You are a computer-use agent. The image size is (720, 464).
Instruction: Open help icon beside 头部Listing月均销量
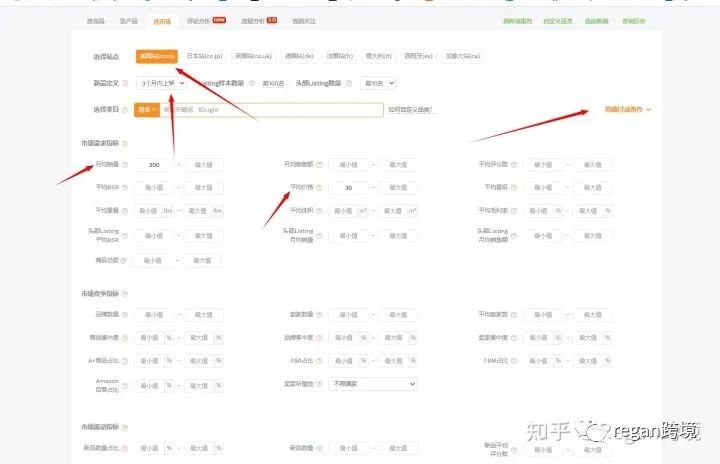coord(320,236)
